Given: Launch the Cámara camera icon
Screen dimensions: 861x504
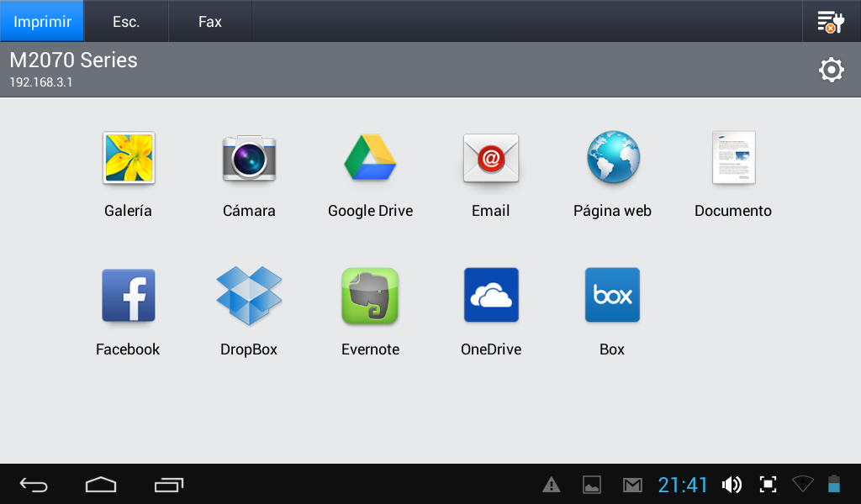Looking at the screenshot, I should tap(249, 158).
